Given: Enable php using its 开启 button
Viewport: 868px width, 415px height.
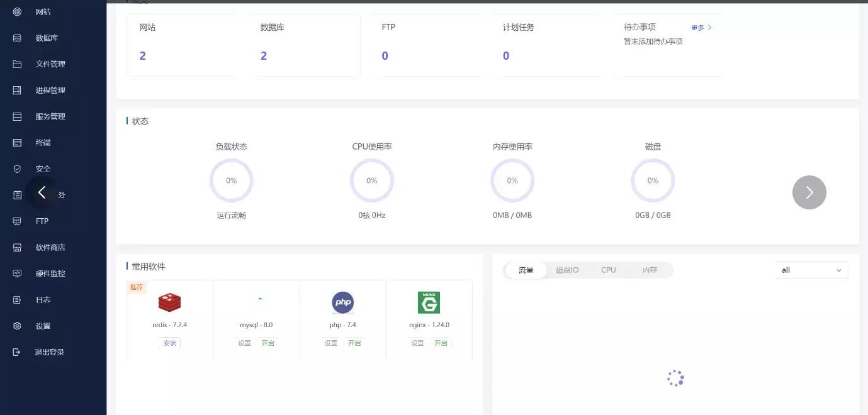Looking at the screenshot, I should pyautogui.click(x=354, y=343).
